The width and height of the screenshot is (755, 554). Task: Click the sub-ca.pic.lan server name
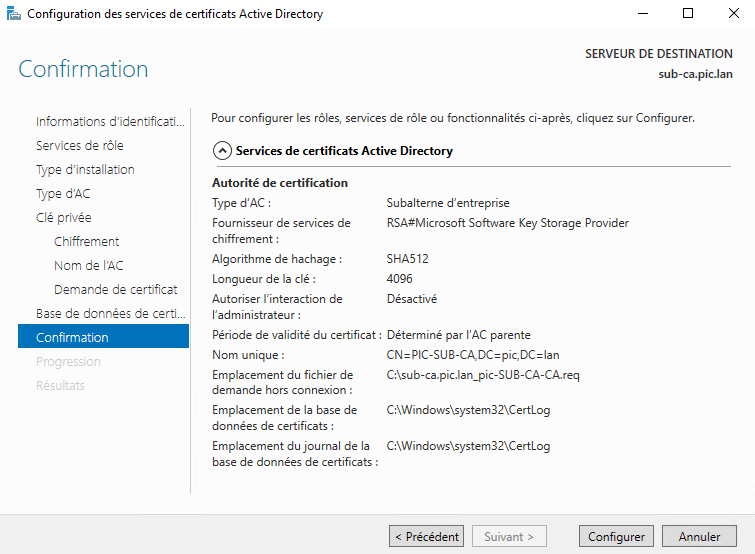click(x=695, y=74)
